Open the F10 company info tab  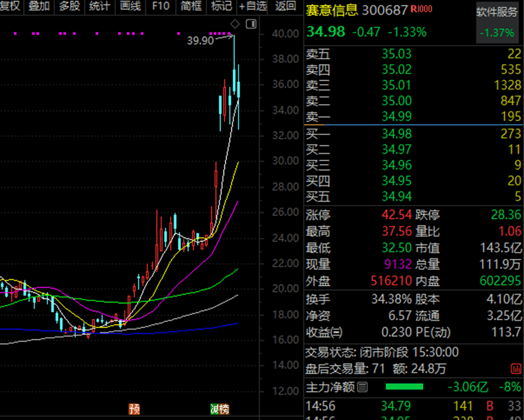(x=161, y=7)
